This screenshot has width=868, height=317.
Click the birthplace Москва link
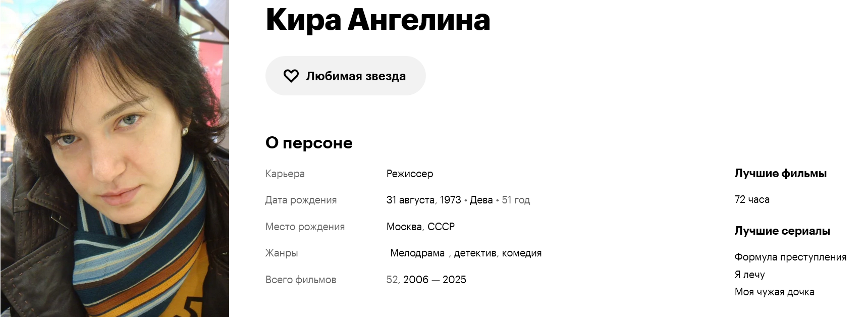[404, 227]
